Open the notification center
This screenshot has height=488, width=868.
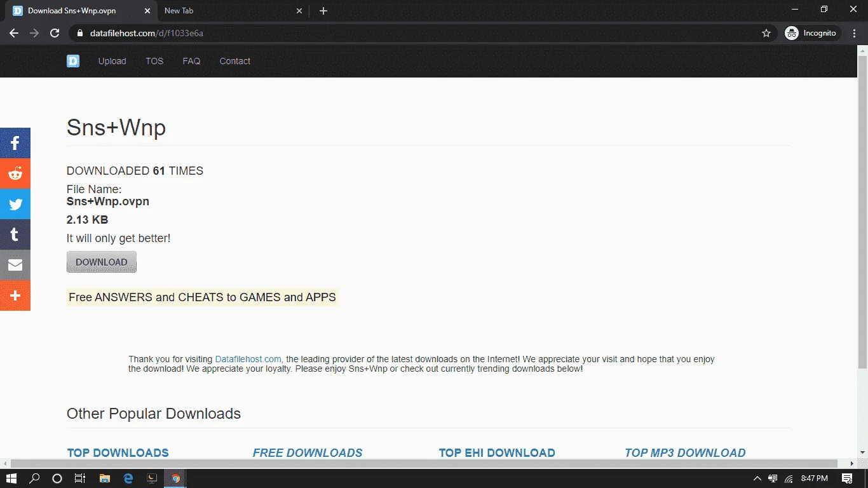coord(847,478)
